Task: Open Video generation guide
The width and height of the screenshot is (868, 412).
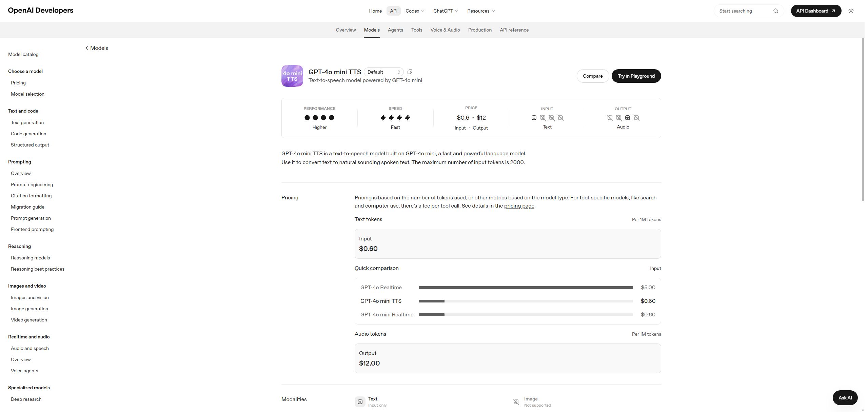Action: click(29, 320)
